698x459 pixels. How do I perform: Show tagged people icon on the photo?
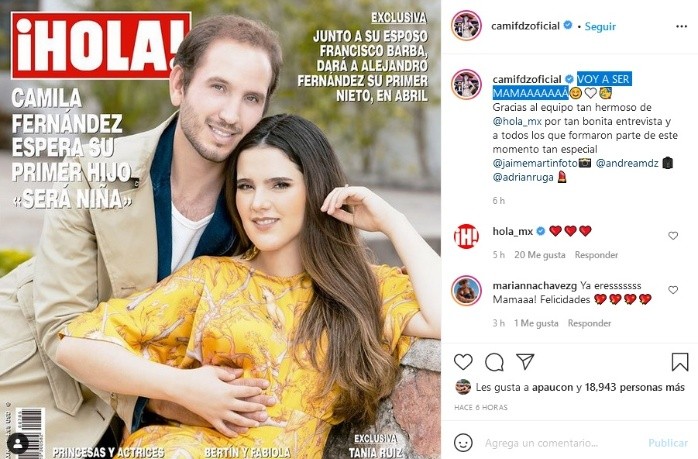[x=18, y=443]
